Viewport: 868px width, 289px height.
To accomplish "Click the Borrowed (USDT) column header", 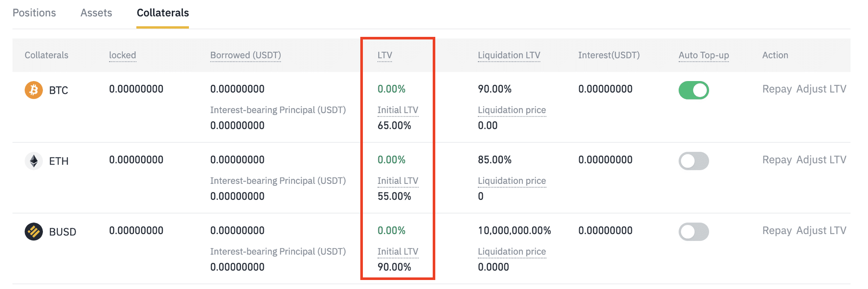I will 245,55.
